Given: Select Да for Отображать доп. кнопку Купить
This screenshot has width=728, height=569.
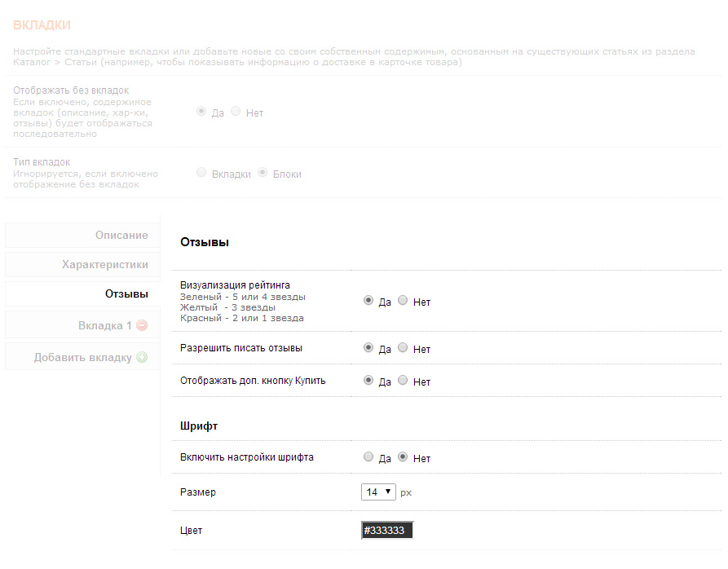Looking at the screenshot, I should (368, 381).
